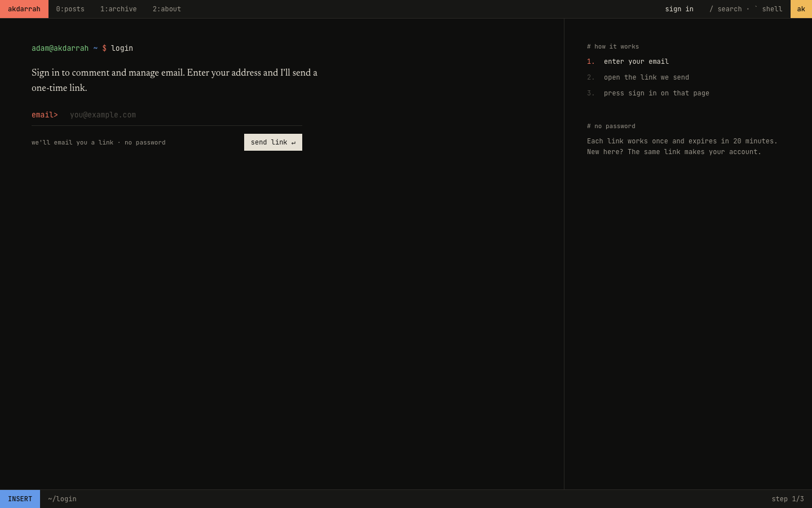Screen dimensions: 812x508
Task: Click the Sign in to comment description
Action: (x=174, y=80)
